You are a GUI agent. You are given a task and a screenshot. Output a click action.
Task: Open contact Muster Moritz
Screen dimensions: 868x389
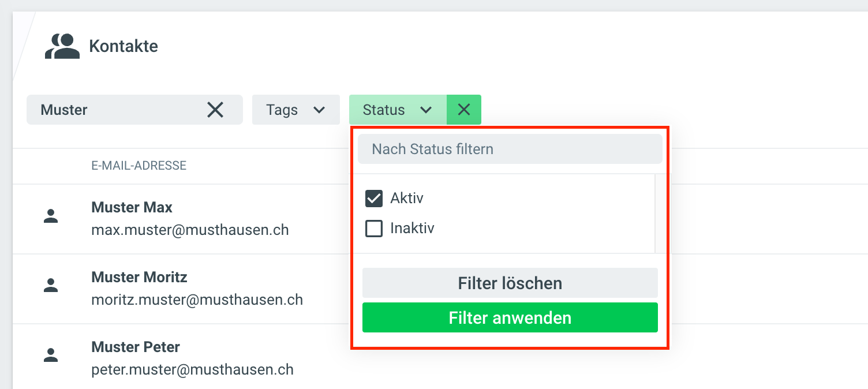coord(139,277)
